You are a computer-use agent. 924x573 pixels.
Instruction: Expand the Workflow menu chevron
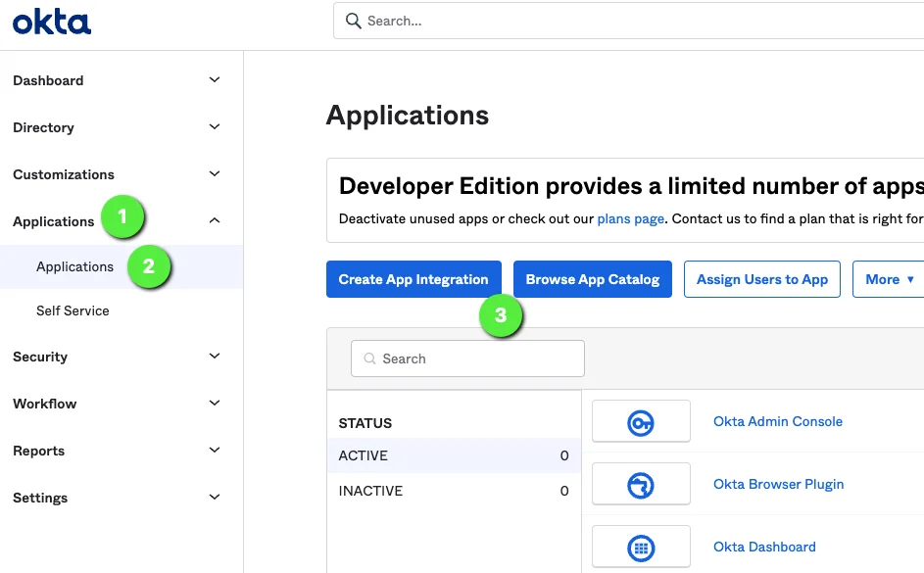click(x=215, y=403)
